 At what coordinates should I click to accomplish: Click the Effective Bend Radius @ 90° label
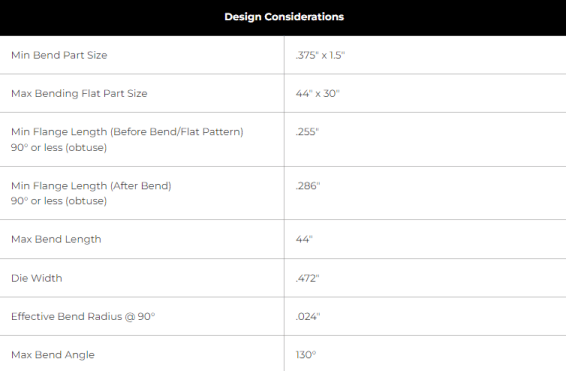click(x=83, y=317)
